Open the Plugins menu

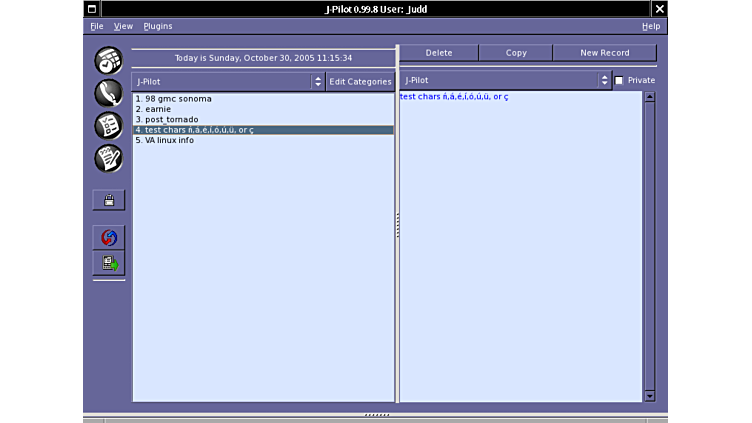click(x=158, y=26)
